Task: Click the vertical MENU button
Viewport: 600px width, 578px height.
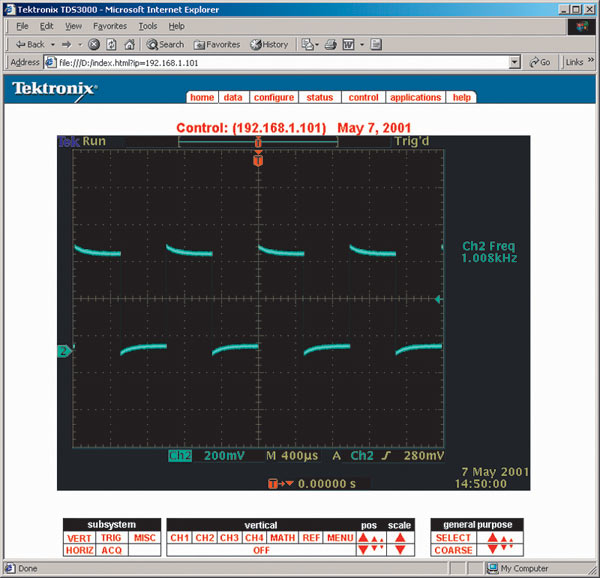Action: (x=340, y=538)
